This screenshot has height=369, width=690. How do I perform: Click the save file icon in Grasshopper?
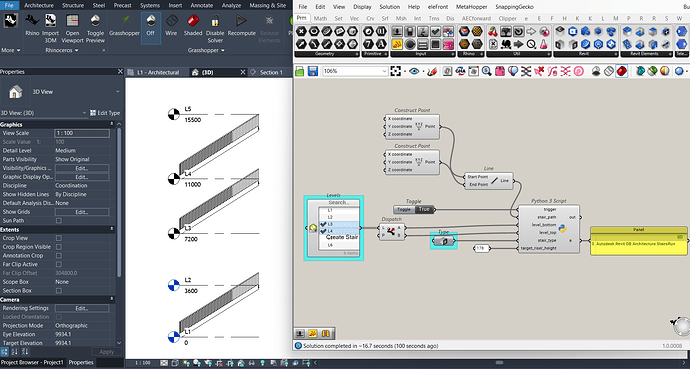pos(312,71)
